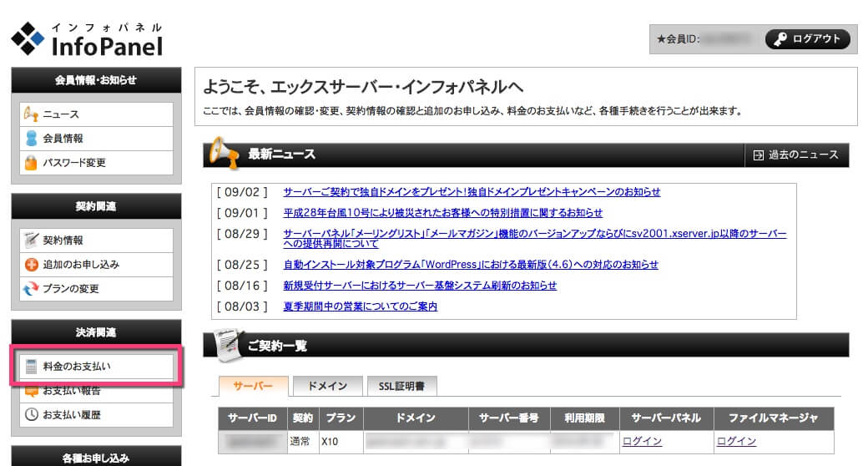Click the 各種お申し込み section header
The image size is (868, 466).
pyautogui.click(x=96, y=457)
